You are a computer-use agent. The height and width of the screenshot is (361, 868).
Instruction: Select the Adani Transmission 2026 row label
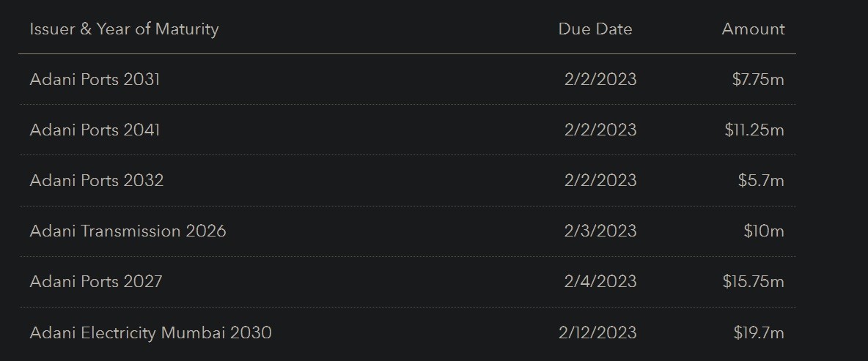(x=128, y=231)
